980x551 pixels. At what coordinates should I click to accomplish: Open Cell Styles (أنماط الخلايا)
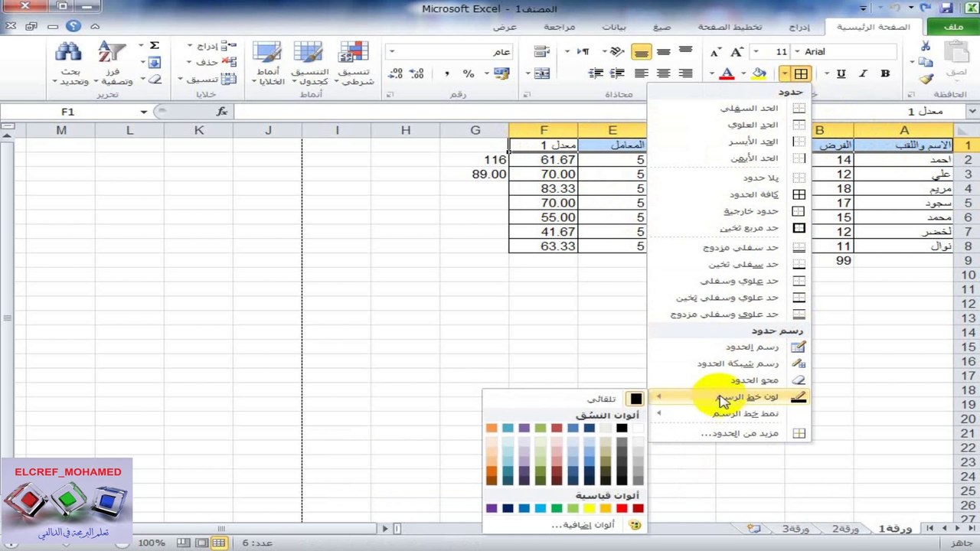268,64
